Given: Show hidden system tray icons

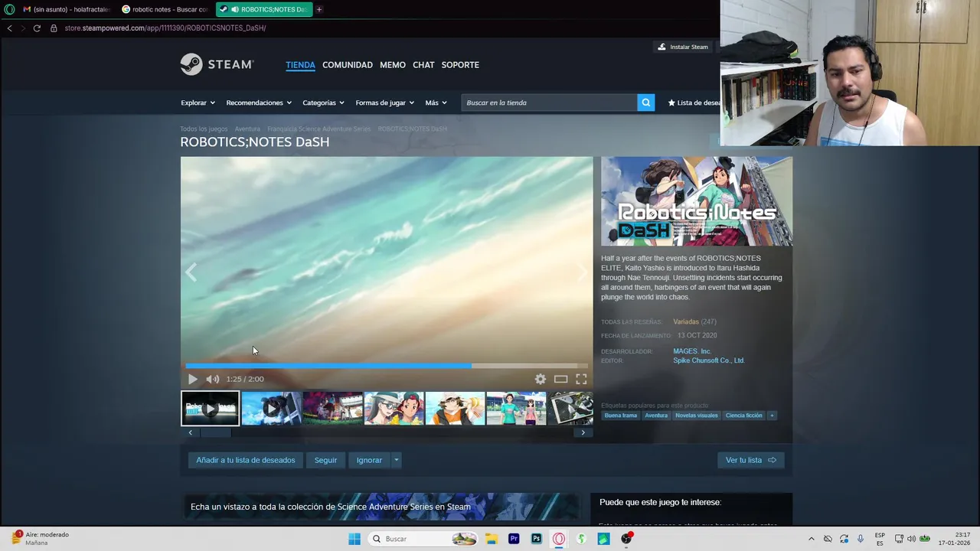Looking at the screenshot, I should click(811, 539).
